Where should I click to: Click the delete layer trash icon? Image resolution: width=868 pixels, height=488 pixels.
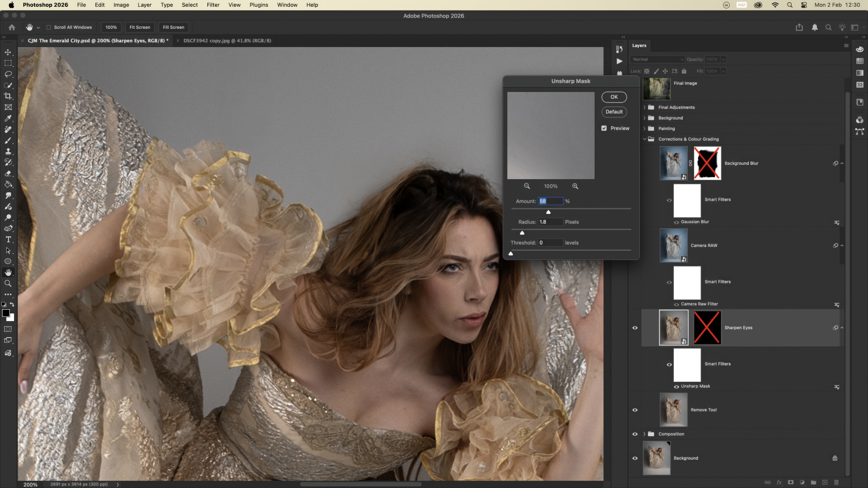click(x=836, y=482)
